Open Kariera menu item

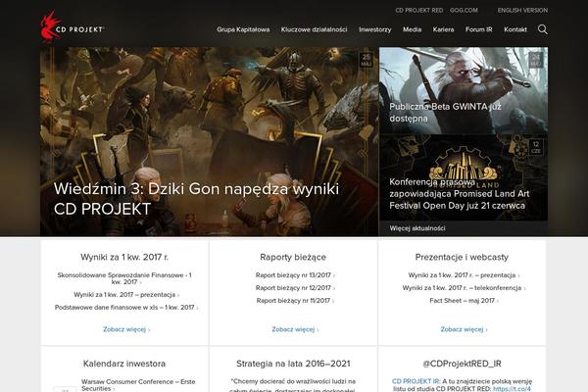coord(443,29)
